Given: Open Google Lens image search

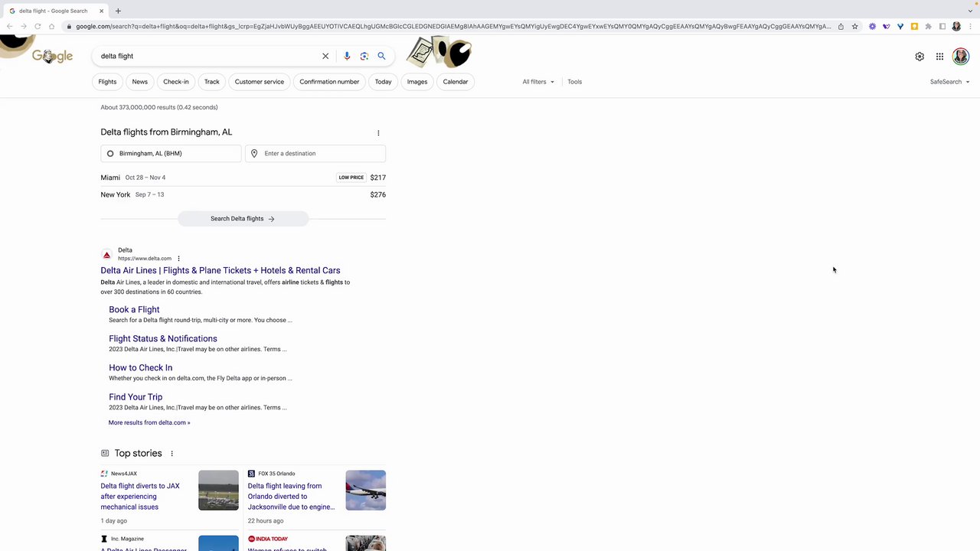Looking at the screenshot, I should 364,56.
